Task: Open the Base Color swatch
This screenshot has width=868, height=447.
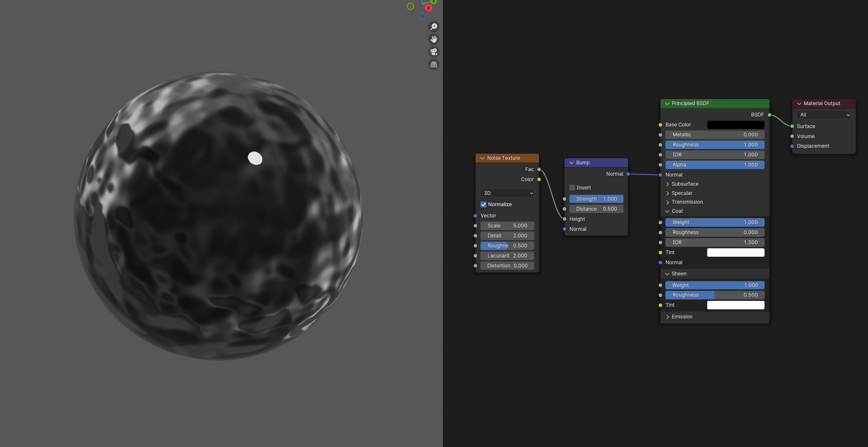Action: (736, 125)
